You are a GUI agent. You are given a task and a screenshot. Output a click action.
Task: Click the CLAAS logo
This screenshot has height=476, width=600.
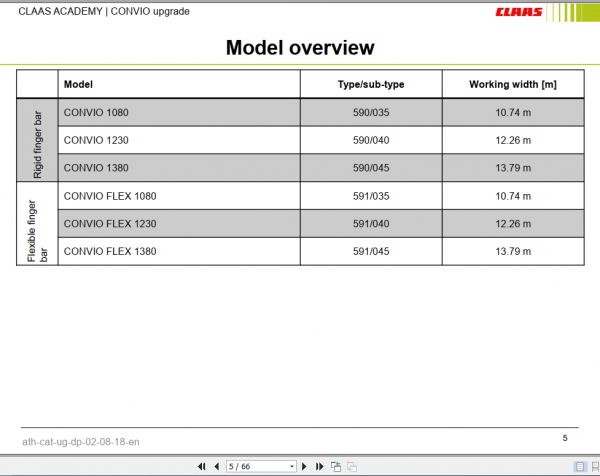[519, 12]
